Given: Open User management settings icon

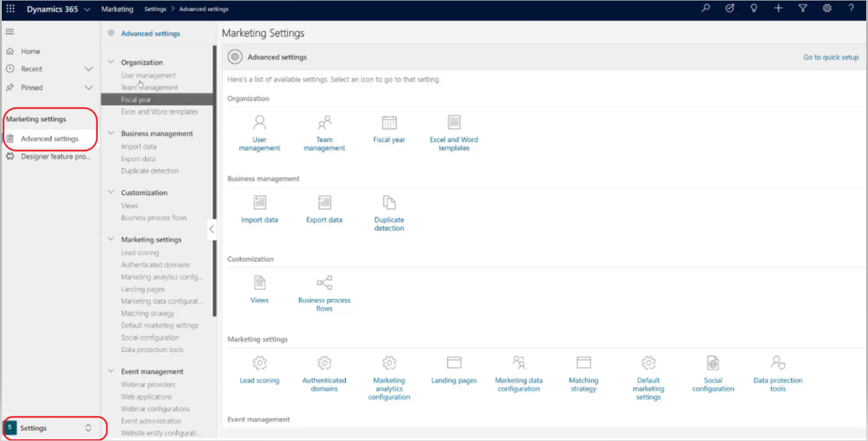Looking at the screenshot, I should pyautogui.click(x=260, y=130).
